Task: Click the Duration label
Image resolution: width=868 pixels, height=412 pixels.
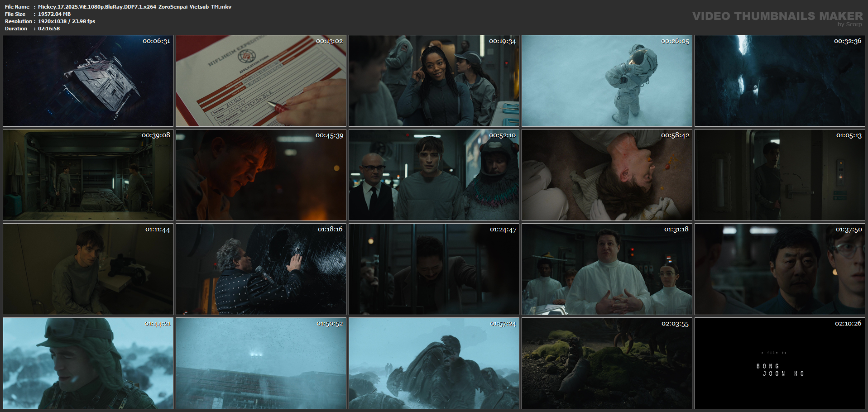Action: [16, 29]
